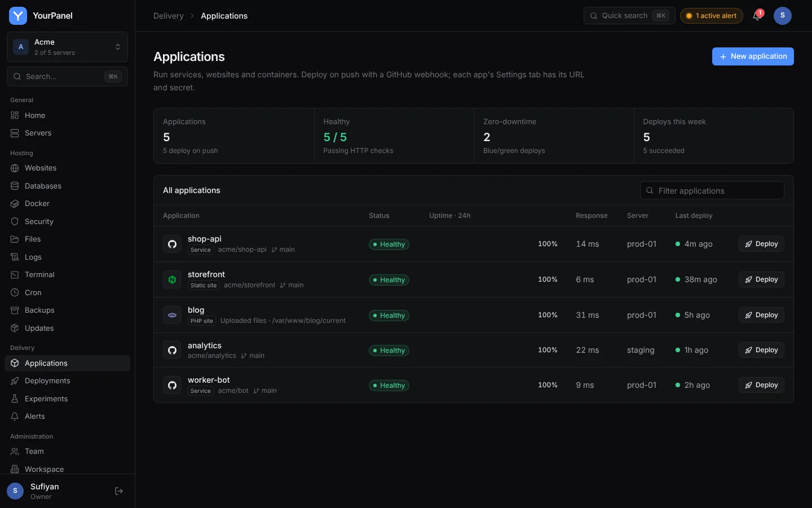Go to Servers in sidebar
Image resolution: width=812 pixels, height=508 pixels.
(67, 133)
